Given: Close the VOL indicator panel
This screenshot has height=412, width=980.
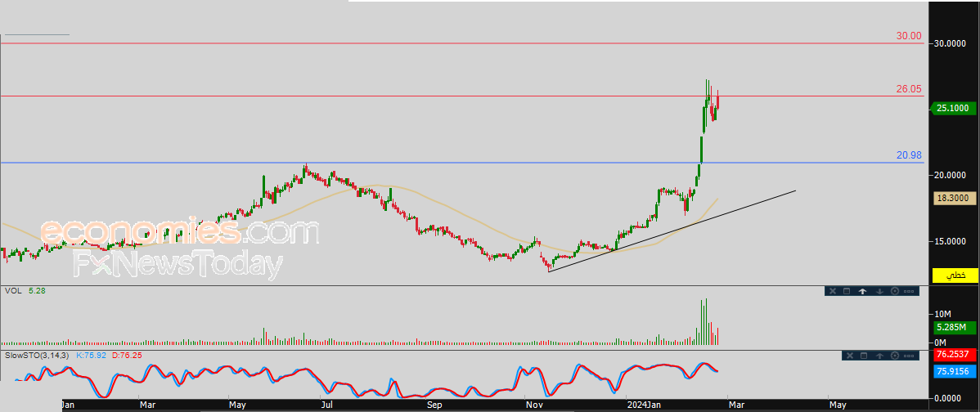Looking at the screenshot, I should point(832,291).
